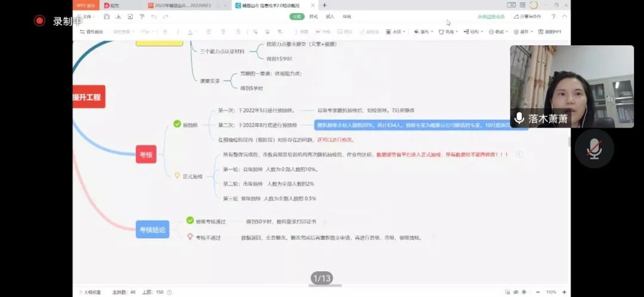Open the 结构 structure dropdown

pyautogui.click(x=473, y=32)
